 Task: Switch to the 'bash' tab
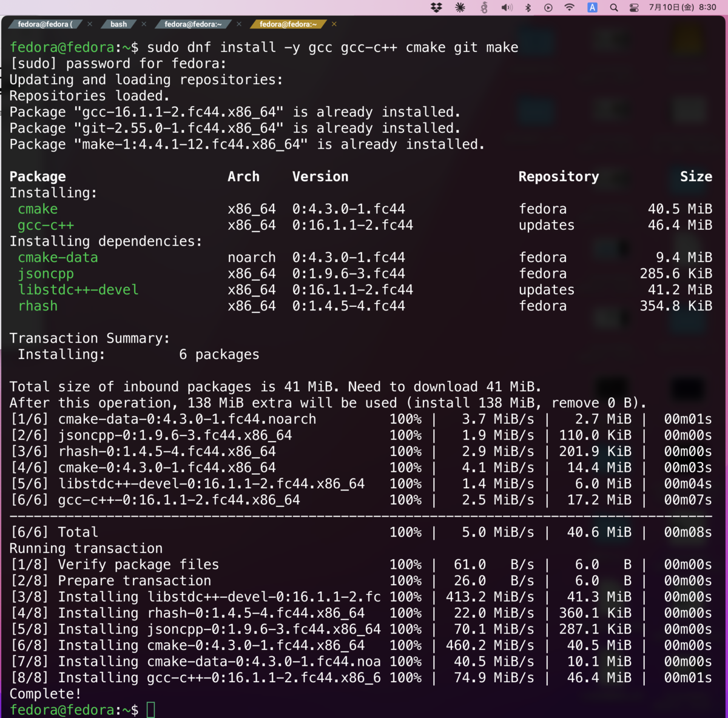pos(119,24)
